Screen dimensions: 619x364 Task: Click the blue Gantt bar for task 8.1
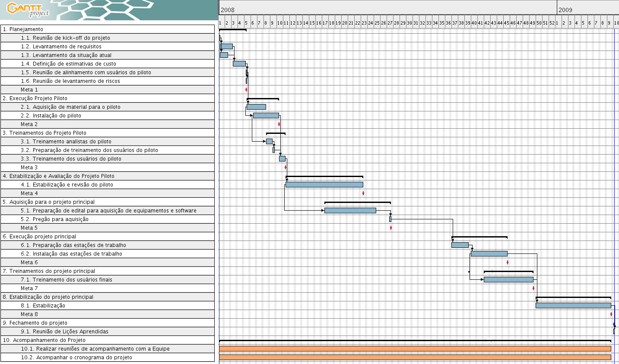pyautogui.click(x=573, y=306)
